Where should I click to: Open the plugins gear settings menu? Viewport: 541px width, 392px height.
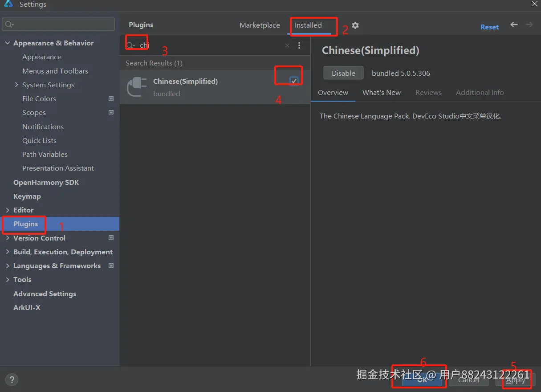(355, 25)
